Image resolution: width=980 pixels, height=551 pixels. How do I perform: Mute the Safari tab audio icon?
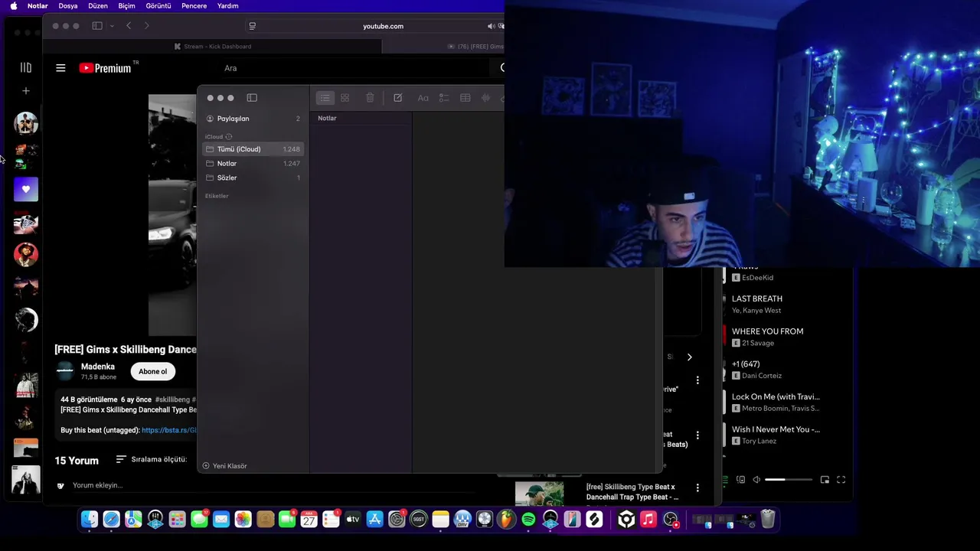pyautogui.click(x=491, y=26)
